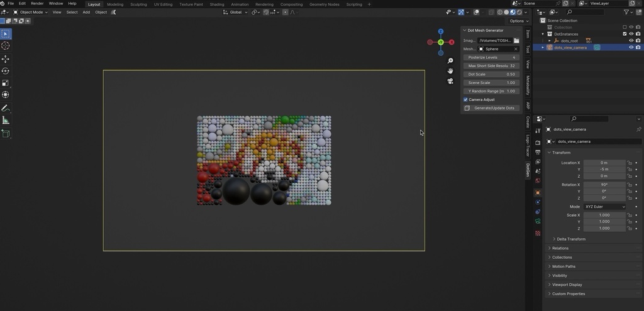The width and height of the screenshot is (644, 311).
Task: Select the Rotate tool
Action: click(5, 71)
